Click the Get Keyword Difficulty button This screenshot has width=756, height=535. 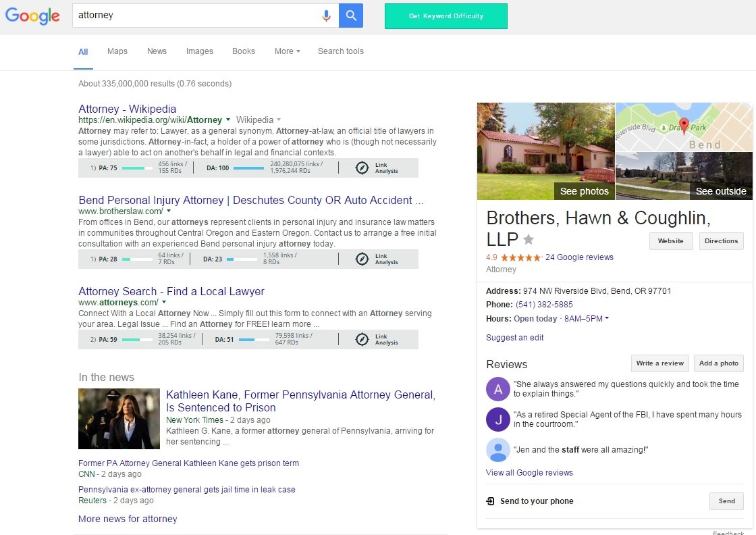pos(446,16)
